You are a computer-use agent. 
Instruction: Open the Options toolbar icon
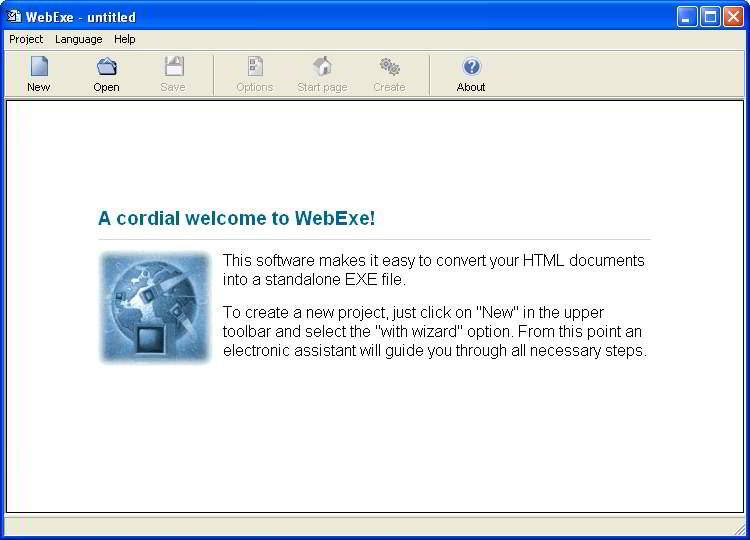(254, 67)
